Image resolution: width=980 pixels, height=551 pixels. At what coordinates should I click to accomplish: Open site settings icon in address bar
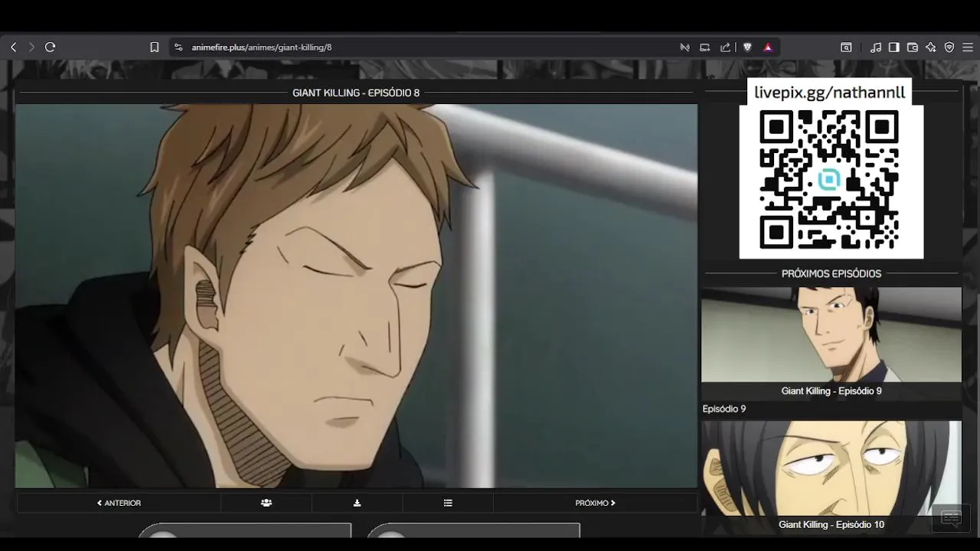(178, 47)
